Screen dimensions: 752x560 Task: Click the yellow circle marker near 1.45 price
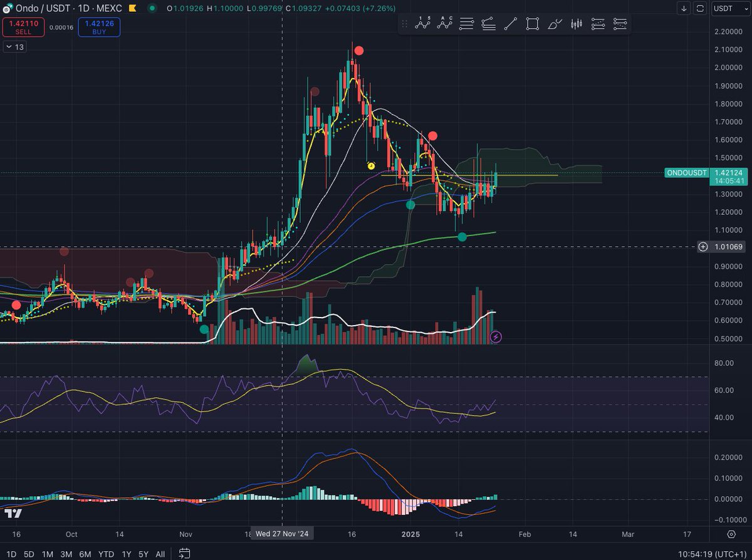[x=370, y=165]
